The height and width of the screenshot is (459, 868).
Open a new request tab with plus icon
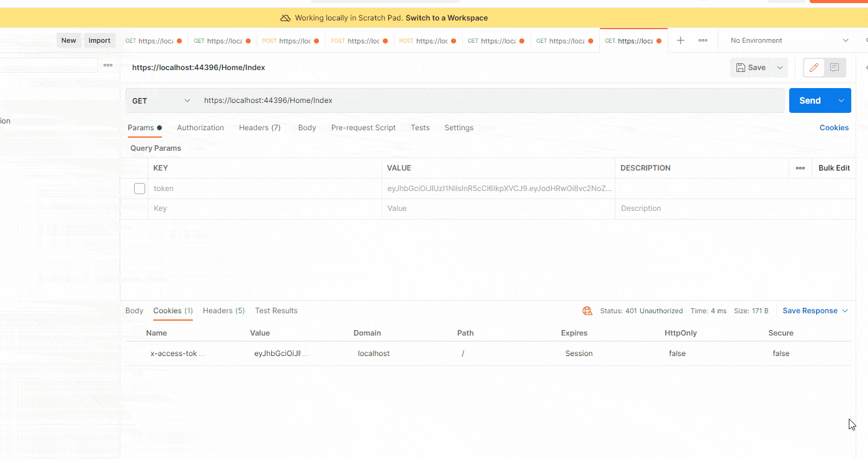pos(681,40)
